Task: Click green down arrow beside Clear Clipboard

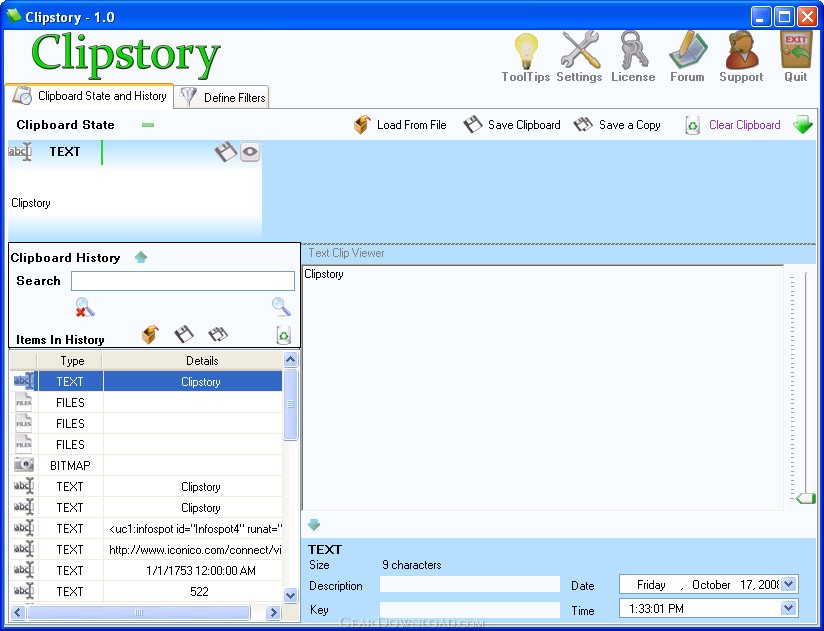Action: 803,125
